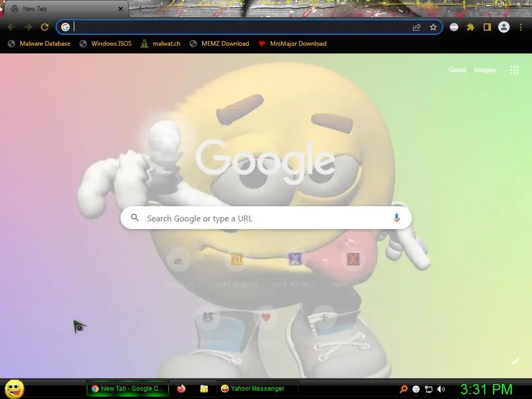This screenshot has width=532, height=399.
Task: Open the Gmail link
Action: (x=457, y=70)
